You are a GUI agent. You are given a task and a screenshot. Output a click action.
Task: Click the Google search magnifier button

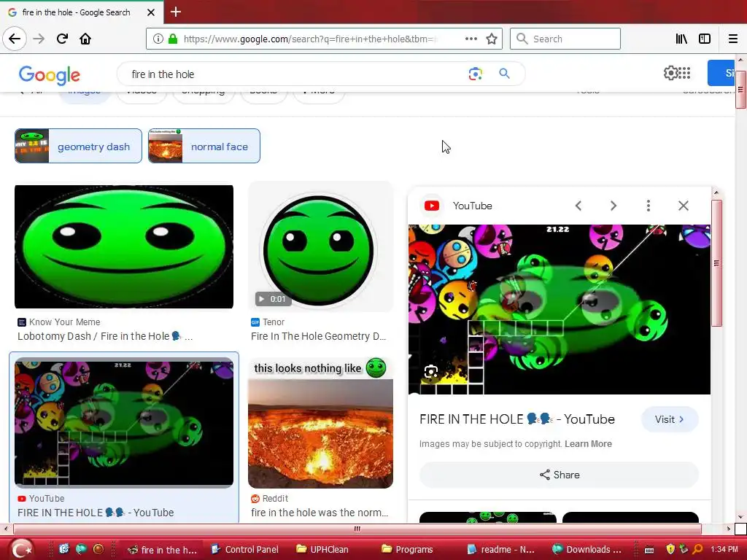[504, 74]
